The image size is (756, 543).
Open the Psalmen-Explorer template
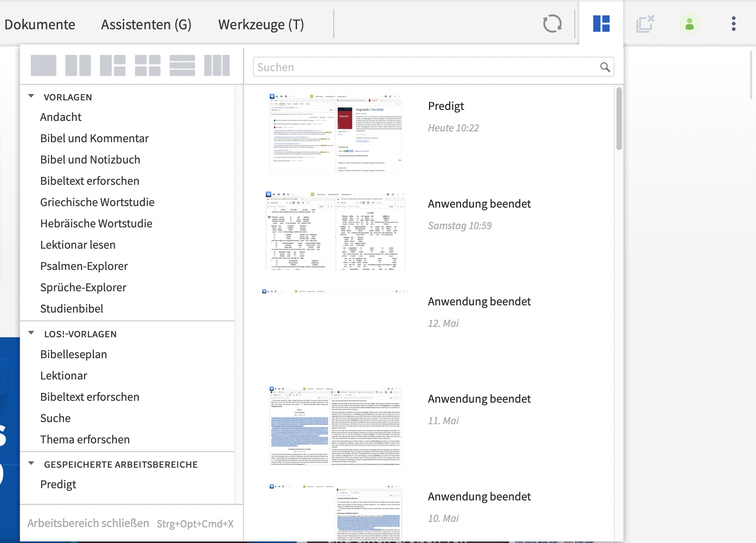[84, 266]
